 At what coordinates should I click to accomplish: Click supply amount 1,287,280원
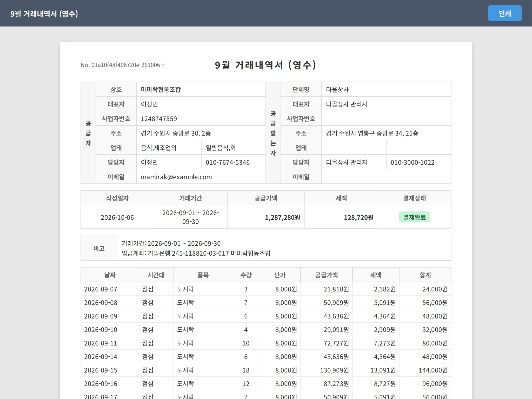(x=282, y=217)
